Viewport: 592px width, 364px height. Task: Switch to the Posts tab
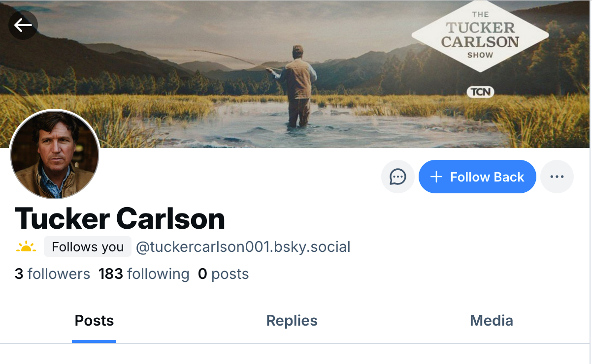[x=94, y=321]
